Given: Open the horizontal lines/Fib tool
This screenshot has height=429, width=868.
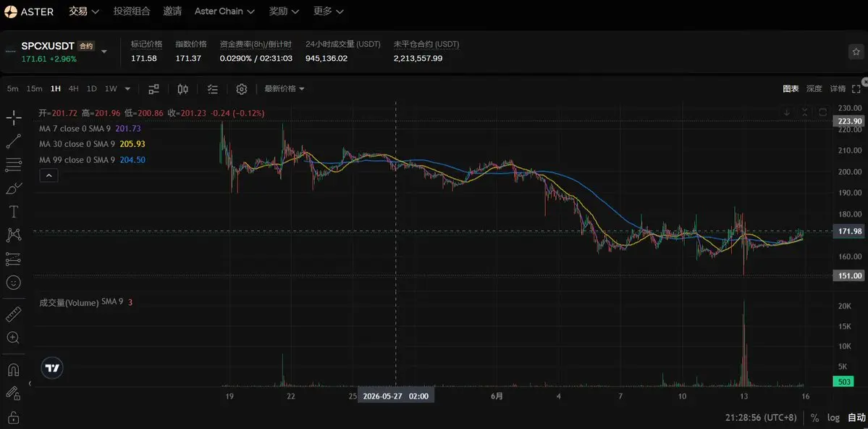Looking at the screenshot, I should (13, 164).
